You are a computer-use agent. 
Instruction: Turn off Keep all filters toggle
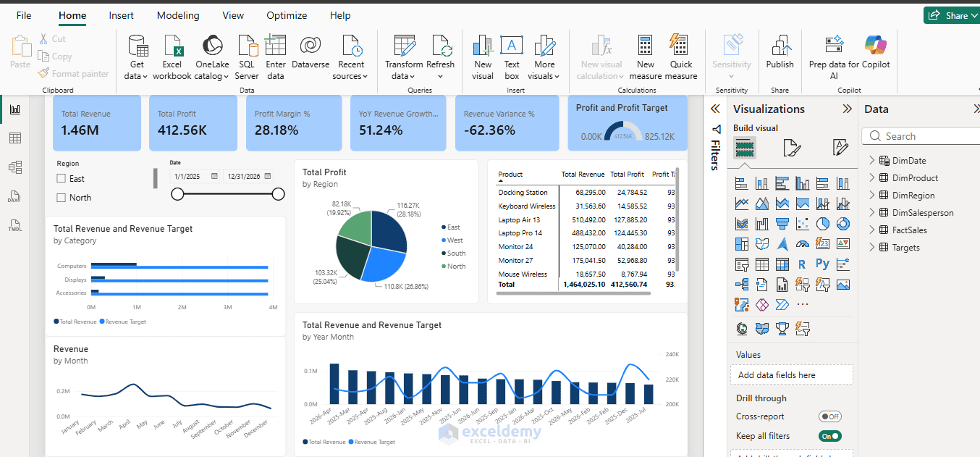[x=829, y=436]
